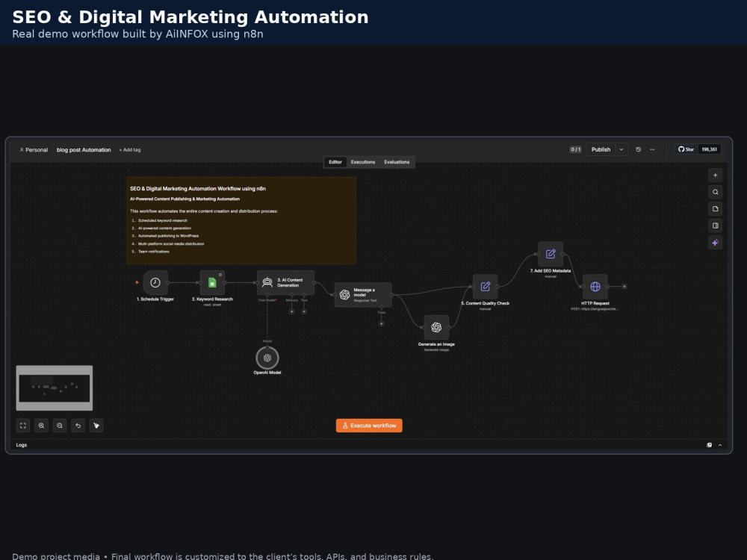Click the GitHub Star button
The image size is (747, 560).
click(686, 149)
